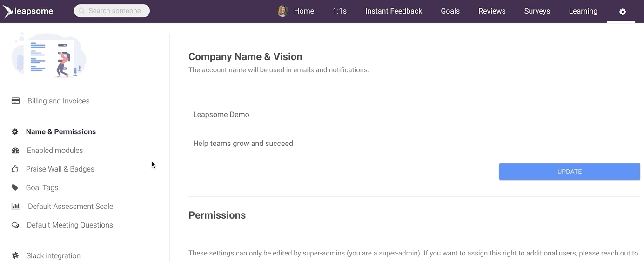Viewport: 644px width, 262px height.
Task: Click the Leapsome logo icon
Action: [x=8, y=11]
